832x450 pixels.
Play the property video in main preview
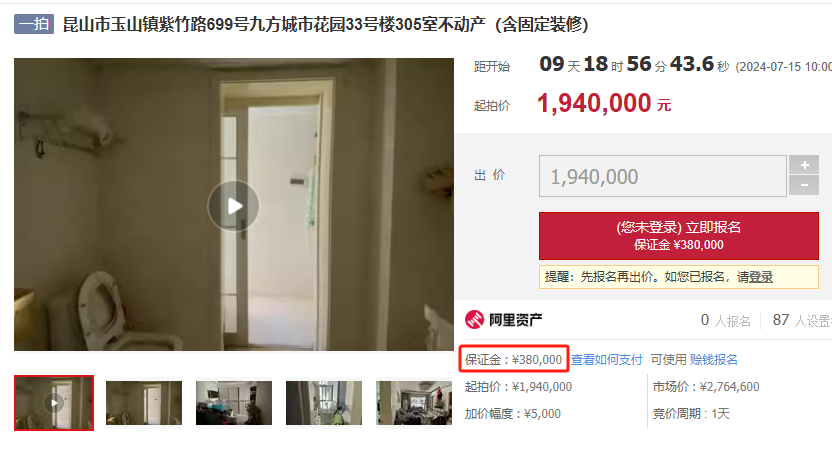click(233, 206)
